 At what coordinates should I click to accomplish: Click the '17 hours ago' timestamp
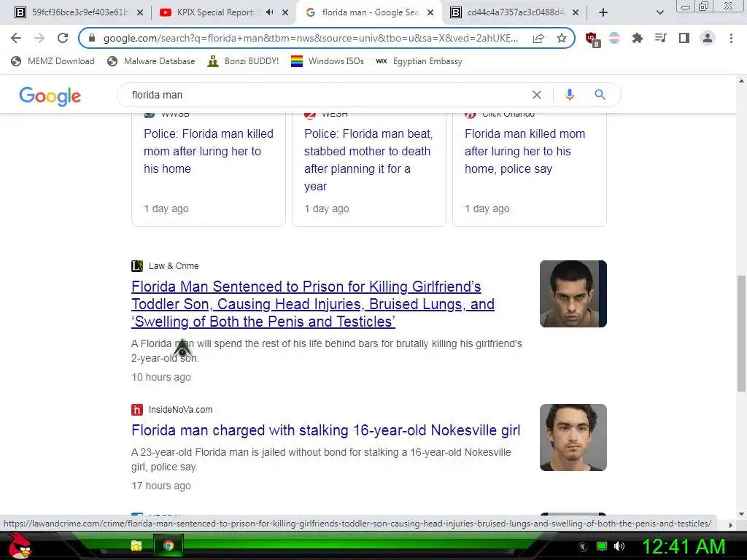161,486
